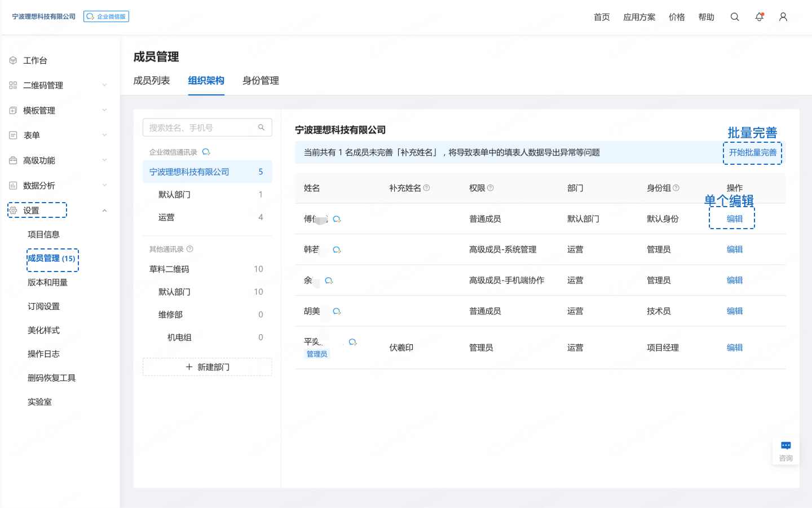Open 项目信息 settings page

coord(43,234)
